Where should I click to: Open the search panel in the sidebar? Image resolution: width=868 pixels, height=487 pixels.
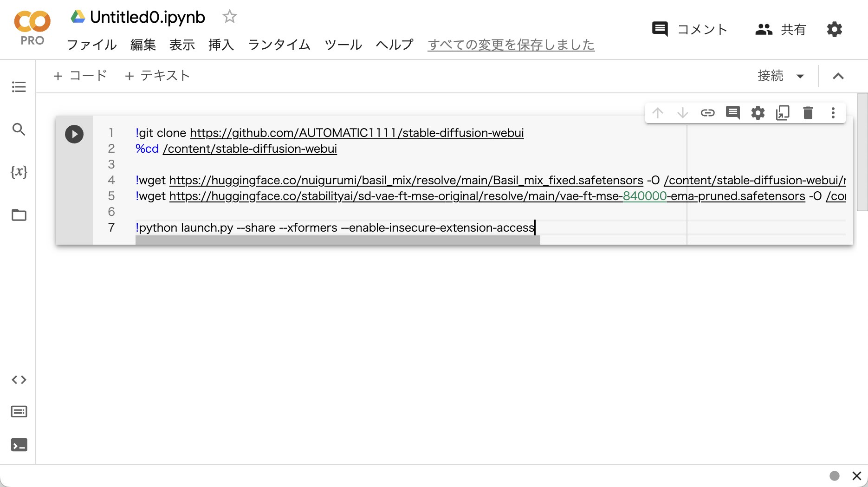point(19,130)
